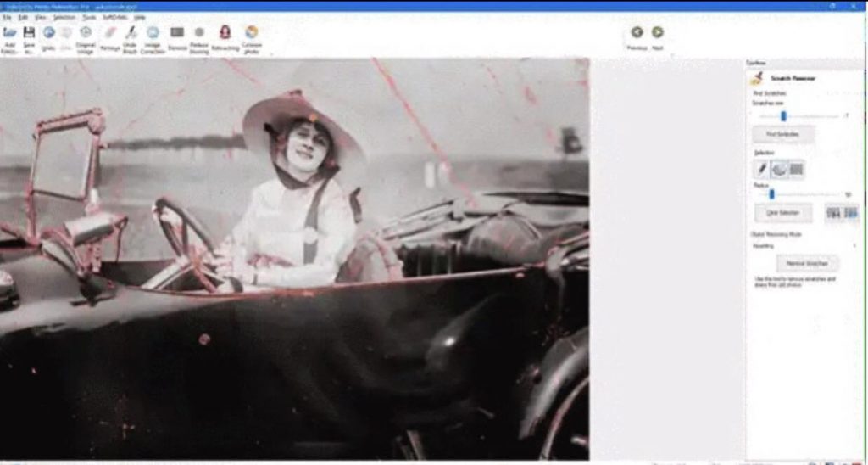The height and width of the screenshot is (465, 868).
Task: Click the Add File(s) toolbar icon
Action: coord(10,36)
